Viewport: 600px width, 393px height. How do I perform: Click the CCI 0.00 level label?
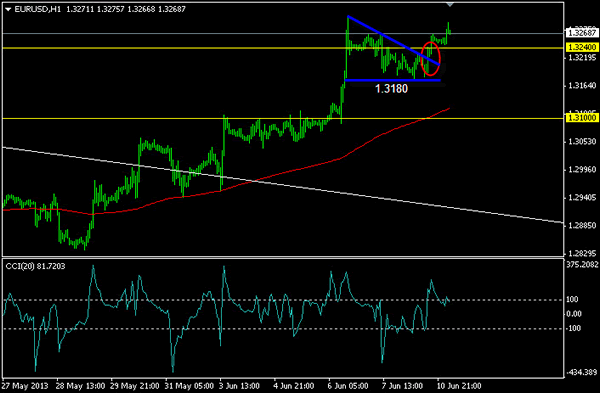(x=574, y=314)
